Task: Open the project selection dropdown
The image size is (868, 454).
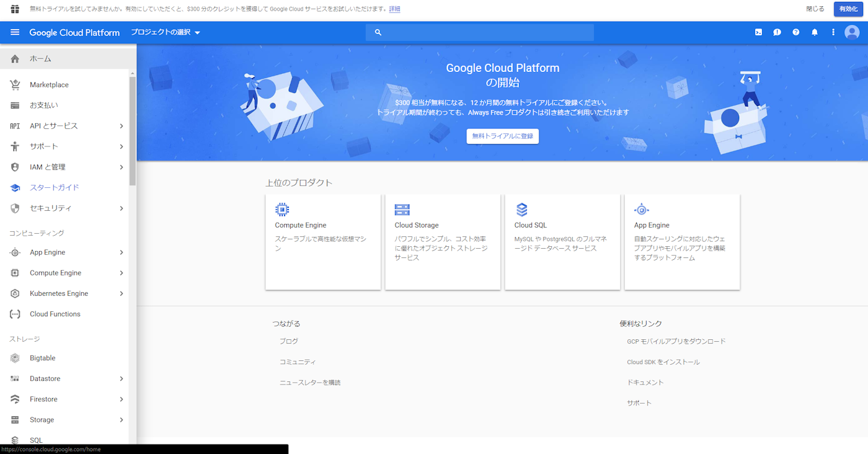Action: click(166, 32)
